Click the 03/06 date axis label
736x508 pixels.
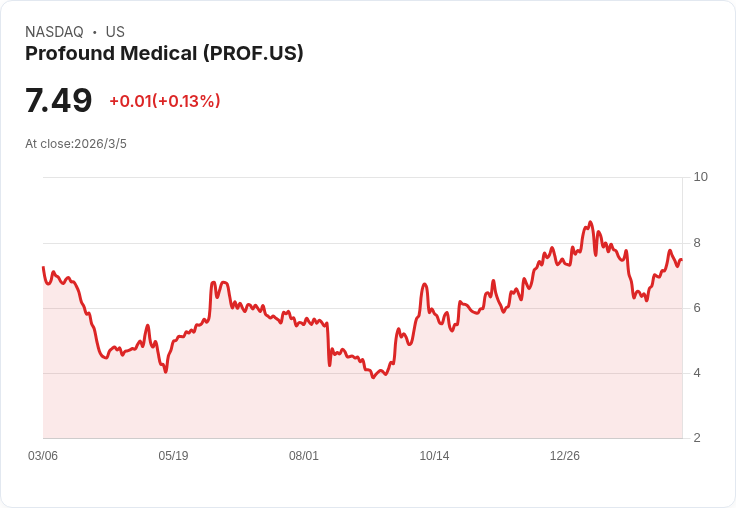[43, 456]
